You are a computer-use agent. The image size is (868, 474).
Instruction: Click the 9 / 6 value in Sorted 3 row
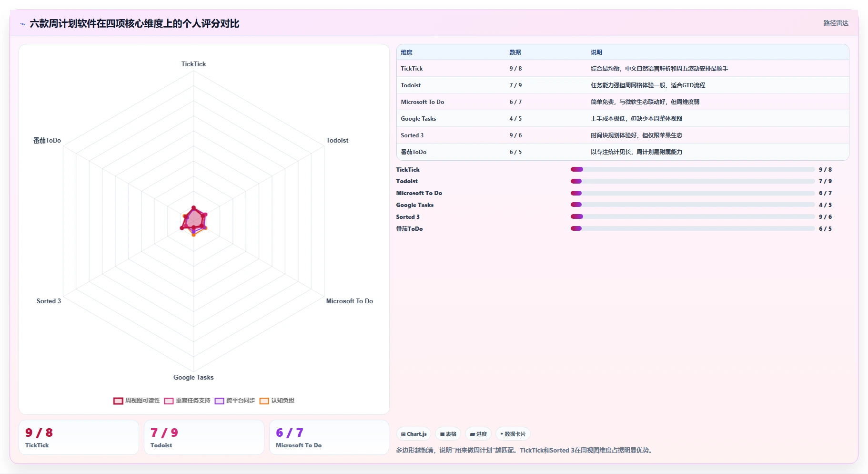[515, 135]
